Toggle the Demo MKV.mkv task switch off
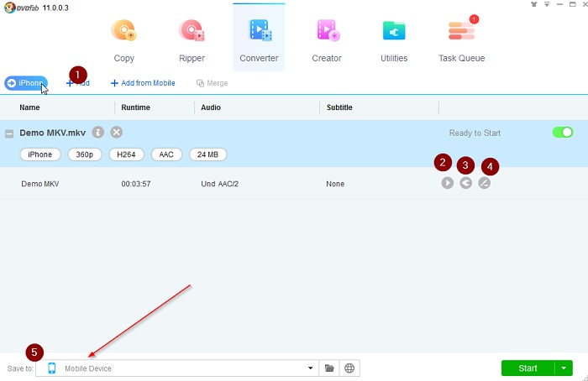Screen dimensions: 588x381 [563, 133]
